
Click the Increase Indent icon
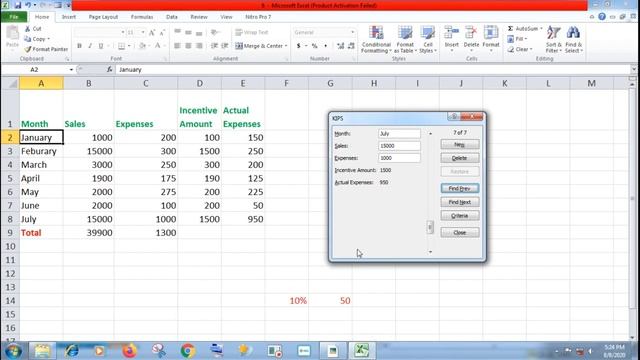(x=225, y=46)
